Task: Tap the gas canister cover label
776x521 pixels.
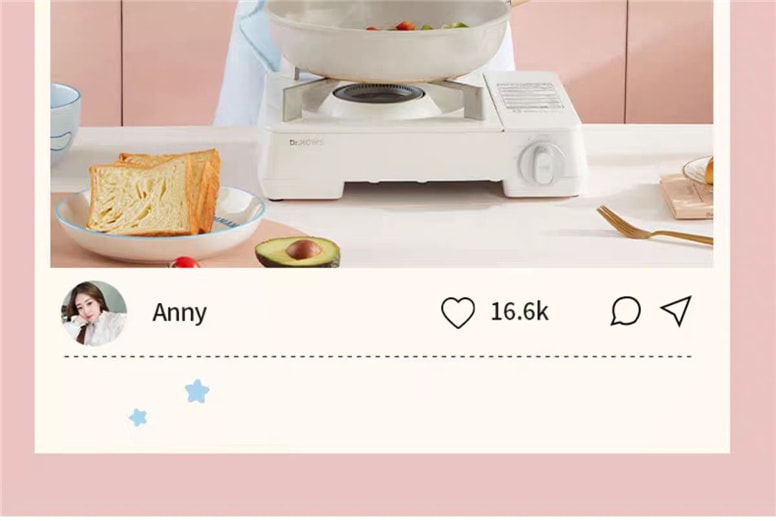Action: tap(530, 98)
